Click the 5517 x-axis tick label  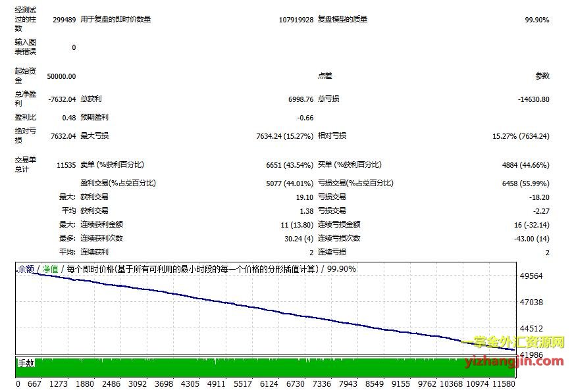pos(242,383)
